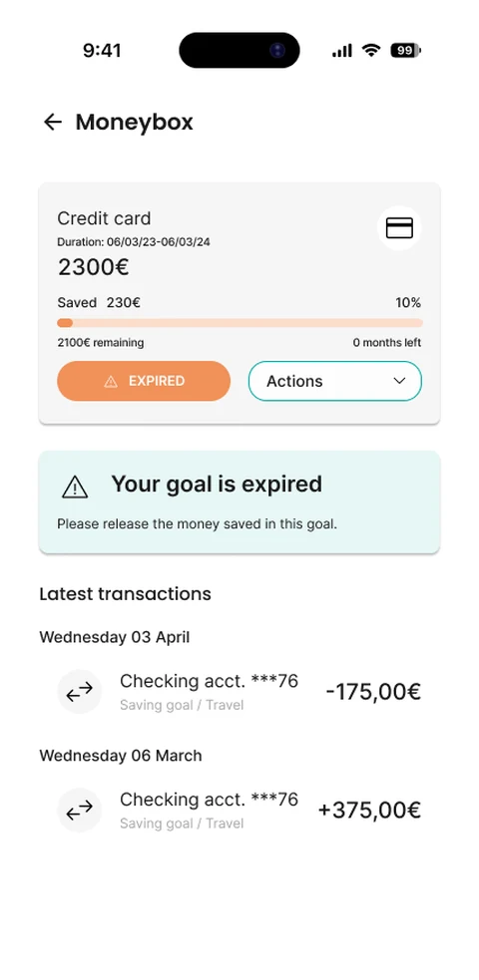Click the orange EXPIRED button
The height and width of the screenshot is (980, 479).
pyautogui.click(x=144, y=381)
